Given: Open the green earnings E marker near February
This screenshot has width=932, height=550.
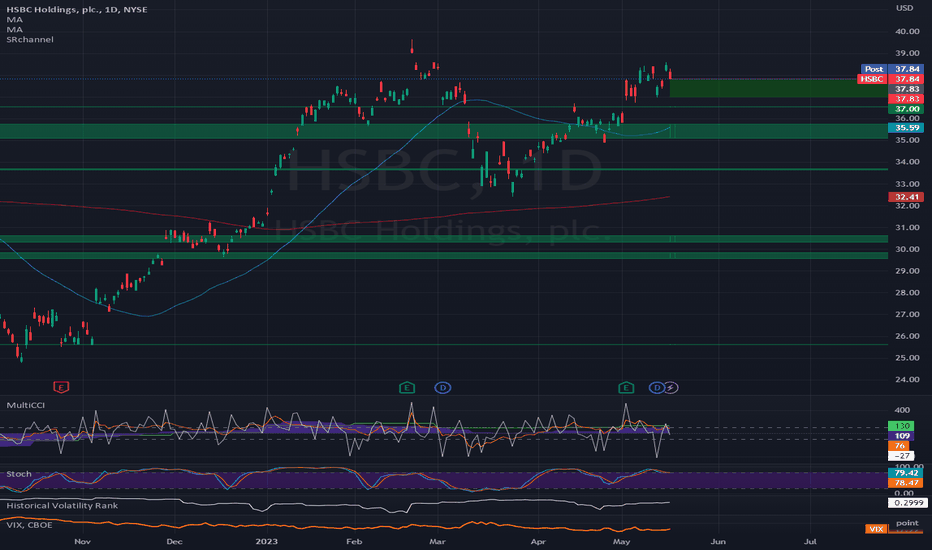Looking at the screenshot, I should coord(407,388).
